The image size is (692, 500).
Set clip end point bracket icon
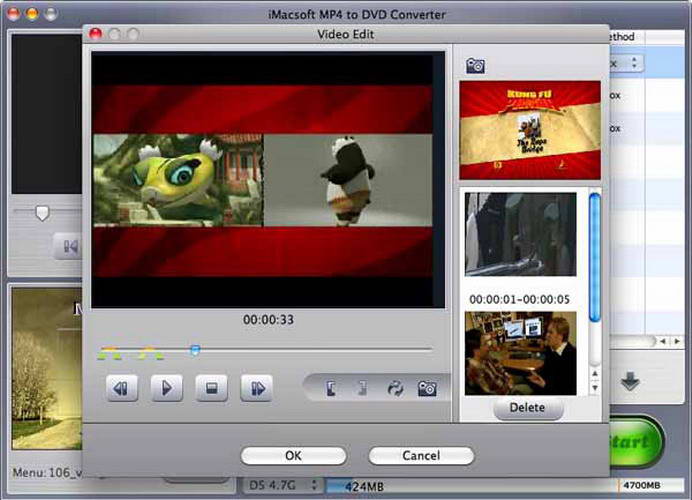coord(362,388)
